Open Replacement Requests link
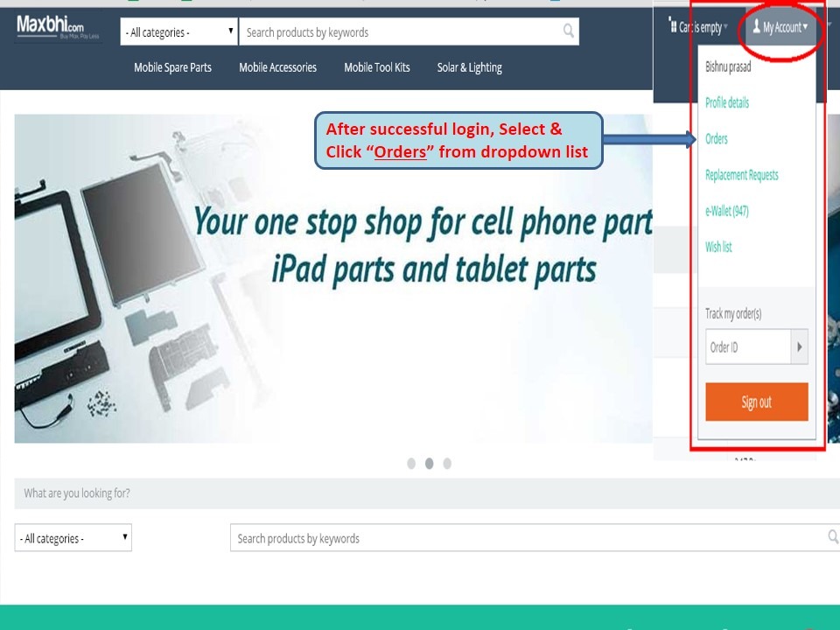Viewport: 840px width, 630px height. [x=741, y=175]
